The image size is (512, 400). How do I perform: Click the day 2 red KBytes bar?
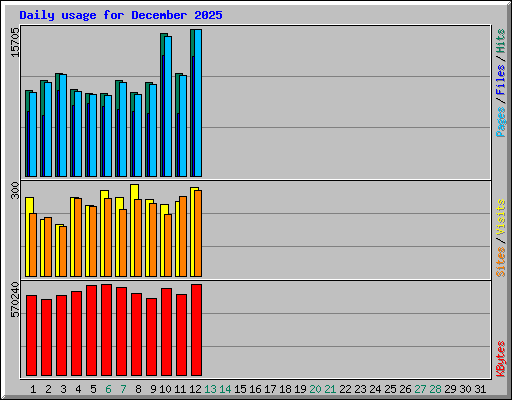pyautogui.click(x=47, y=338)
